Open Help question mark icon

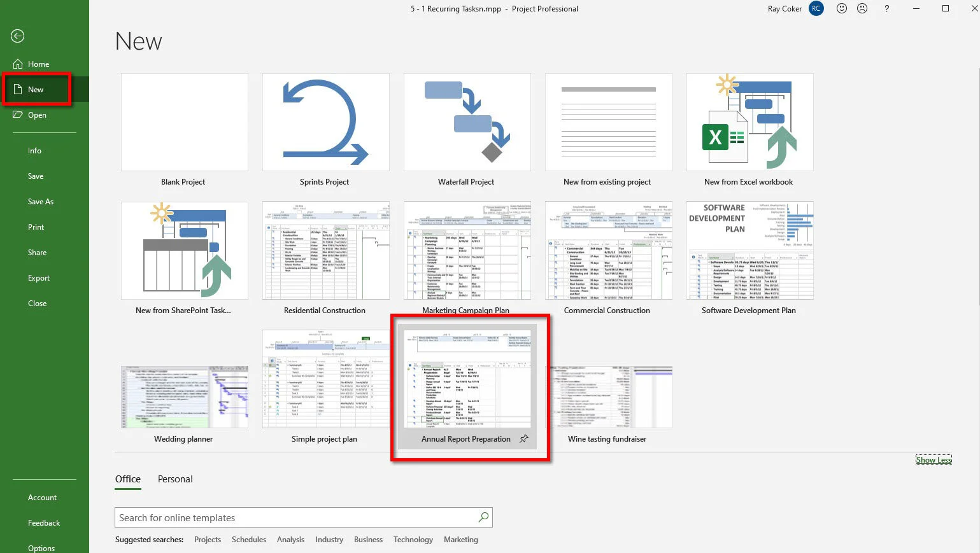point(887,8)
